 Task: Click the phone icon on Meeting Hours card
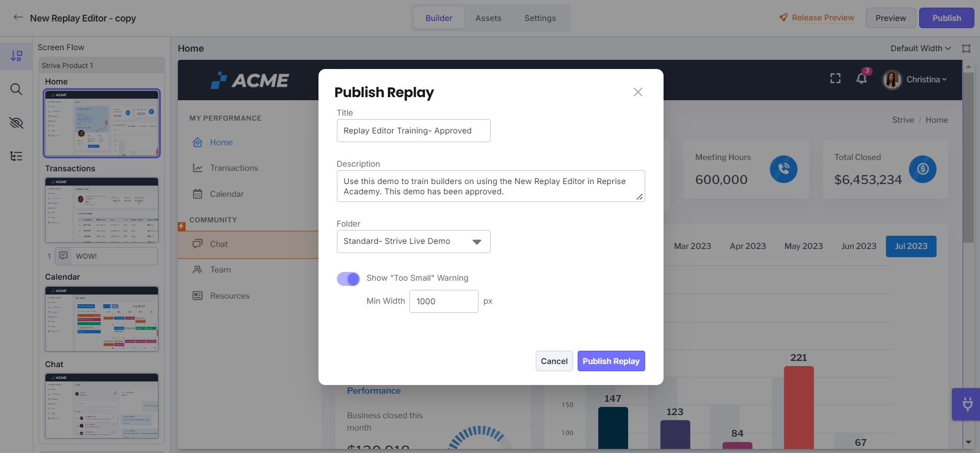click(x=784, y=169)
